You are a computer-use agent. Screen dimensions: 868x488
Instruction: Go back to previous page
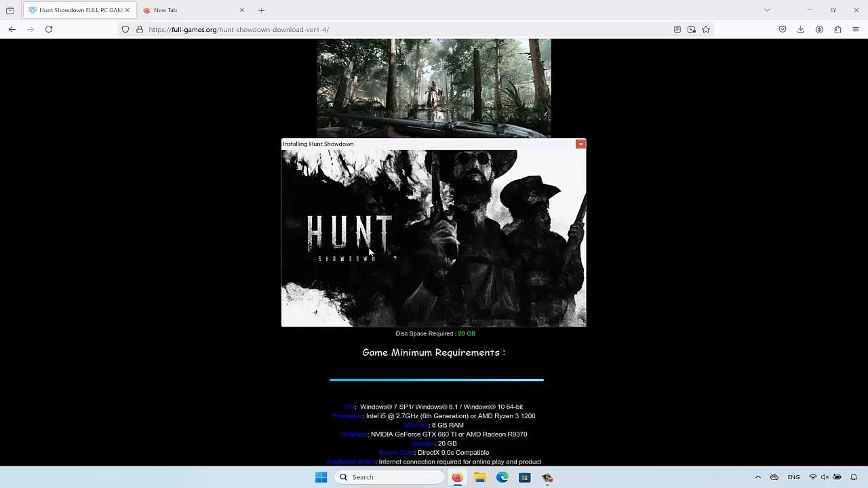click(x=12, y=29)
